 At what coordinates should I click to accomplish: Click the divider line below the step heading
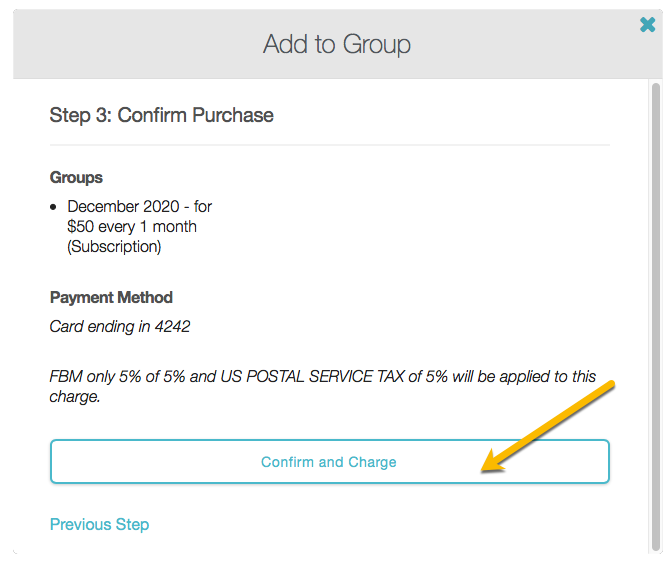(x=329, y=145)
